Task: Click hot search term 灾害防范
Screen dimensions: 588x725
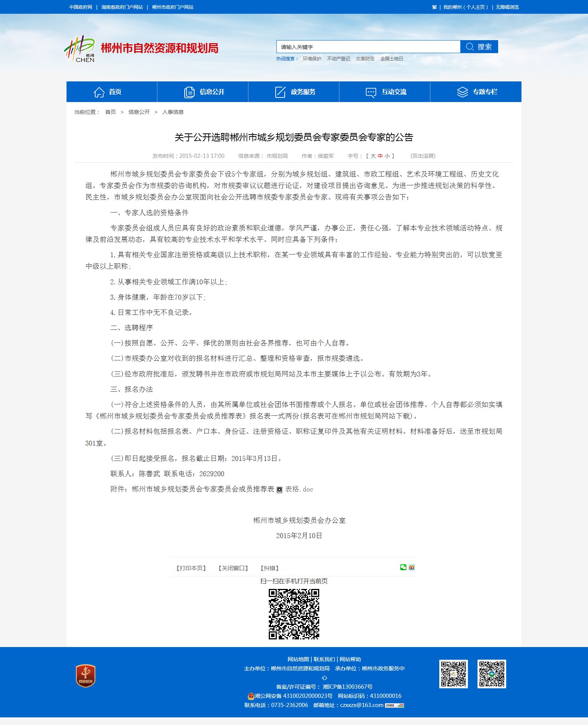Action: [x=365, y=59]
